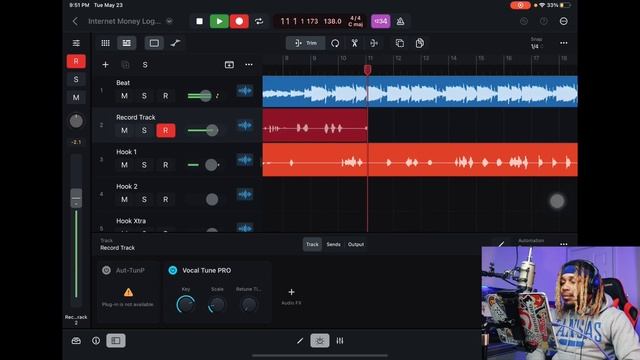The image size is (640, 360).
Task: Select the blue Beat audio region
Action: tap(420, 91)
